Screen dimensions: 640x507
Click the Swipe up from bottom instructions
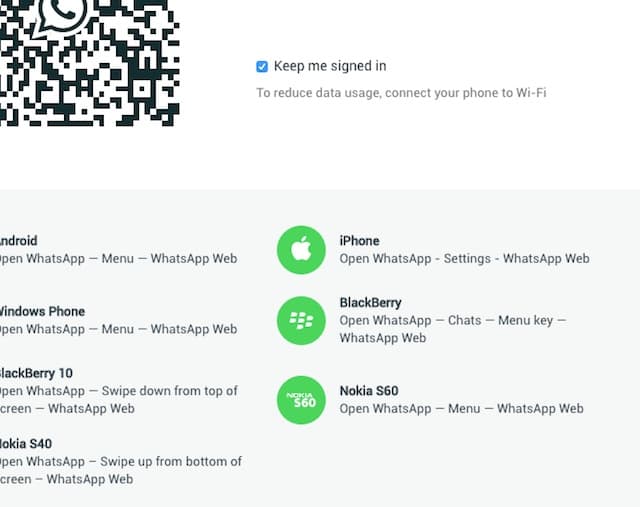[x=121, y=470]
